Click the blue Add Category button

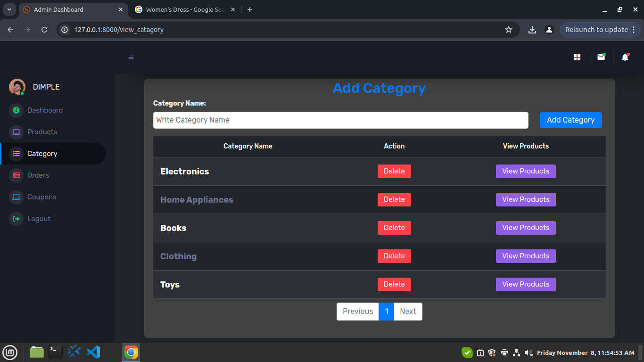click(570, 120)
